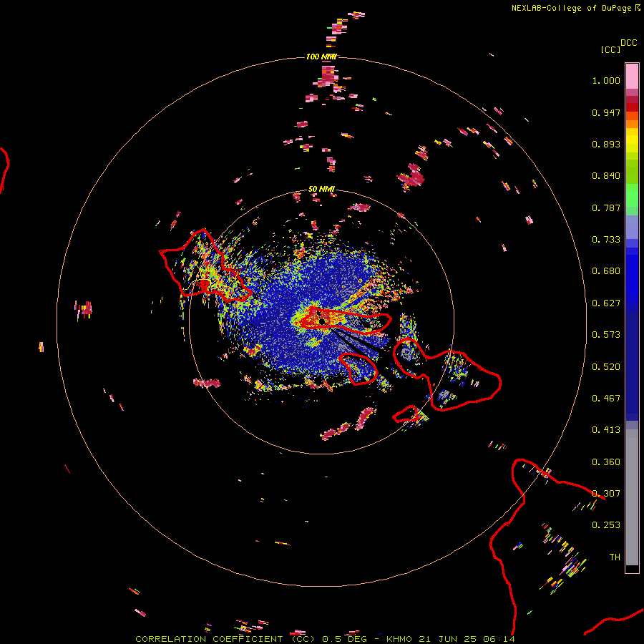This screenshot has height=644, width=644.
Task: Select the 0.840 legend value
Action: click(606, 176)
